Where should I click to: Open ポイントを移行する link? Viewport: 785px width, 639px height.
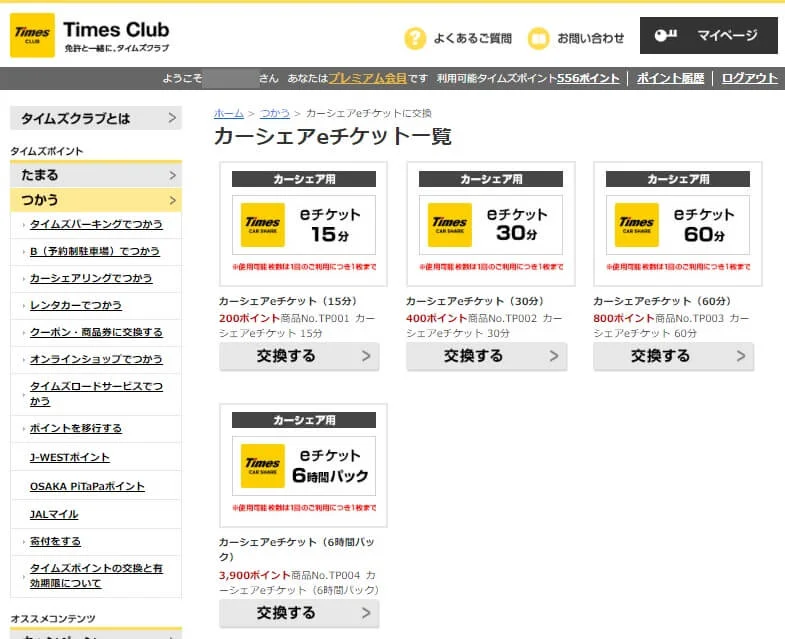click(x=76, y=429)
